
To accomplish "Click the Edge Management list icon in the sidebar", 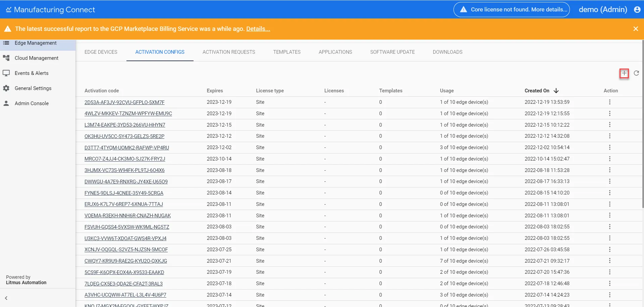I will click(6, 43).
